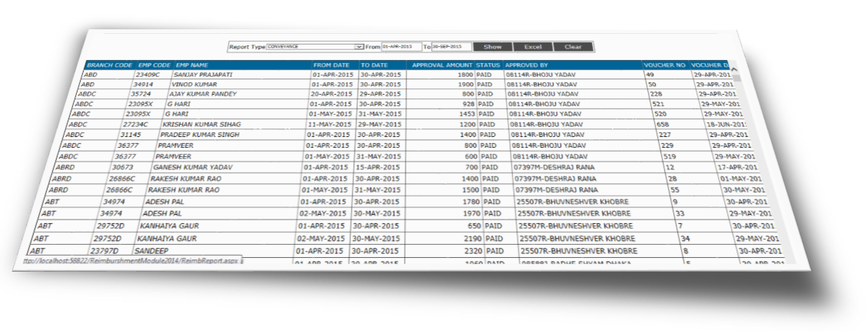Click the BRANCH CODE column header
Image resolution: width=868 pixels, height=331 pixels.
pyautogui.click(x=109, y=65)
